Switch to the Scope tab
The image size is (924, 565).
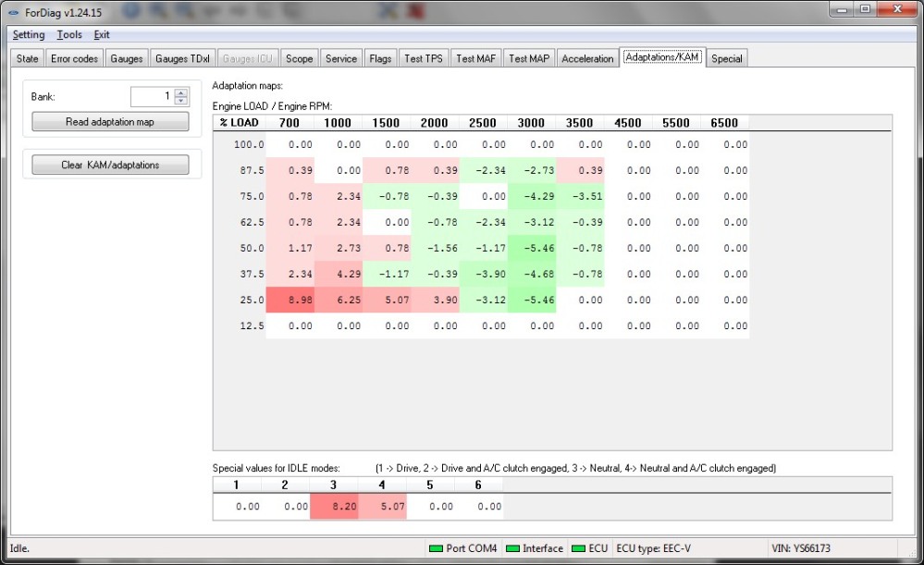click(x=299, y=58)
